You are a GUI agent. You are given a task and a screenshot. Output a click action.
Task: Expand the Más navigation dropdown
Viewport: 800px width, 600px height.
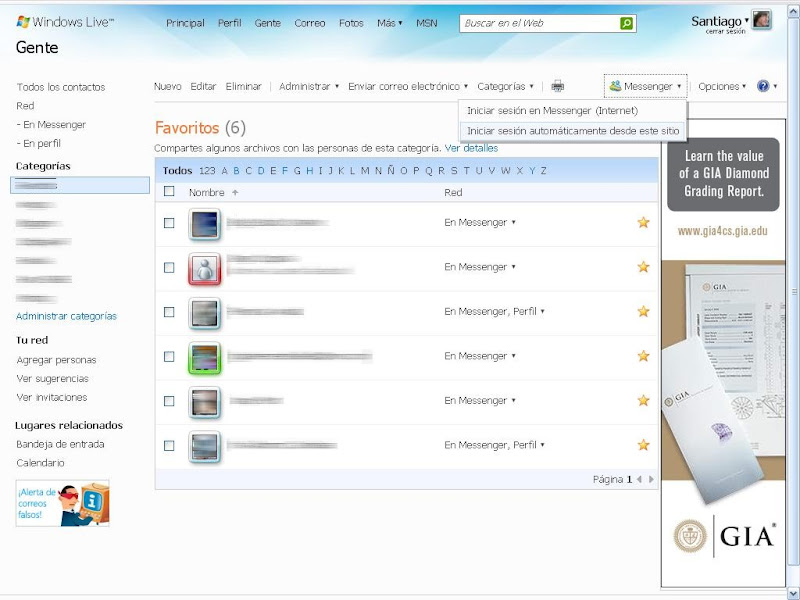coord(390,23)
